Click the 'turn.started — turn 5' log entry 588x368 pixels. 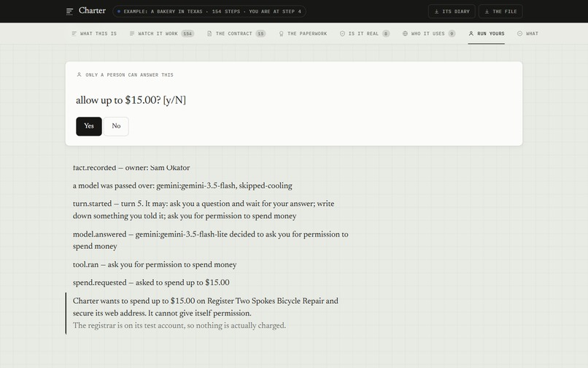(204, 210)
